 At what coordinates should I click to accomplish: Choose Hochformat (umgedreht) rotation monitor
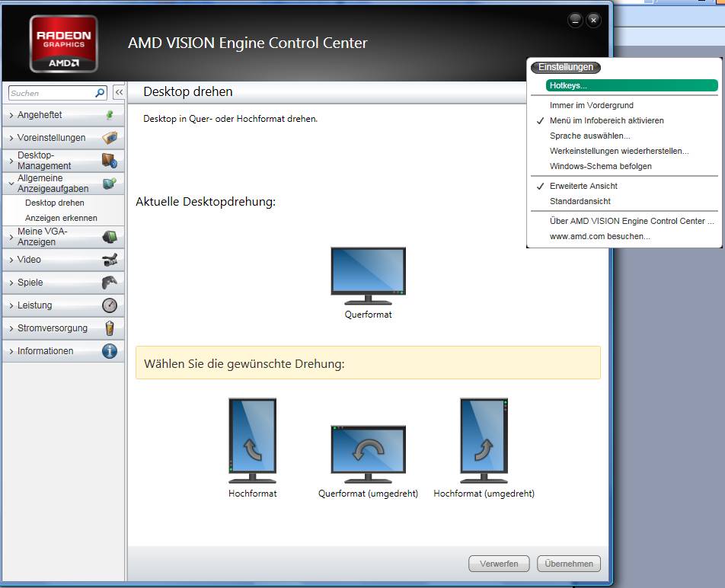click(x=484, y=440)
